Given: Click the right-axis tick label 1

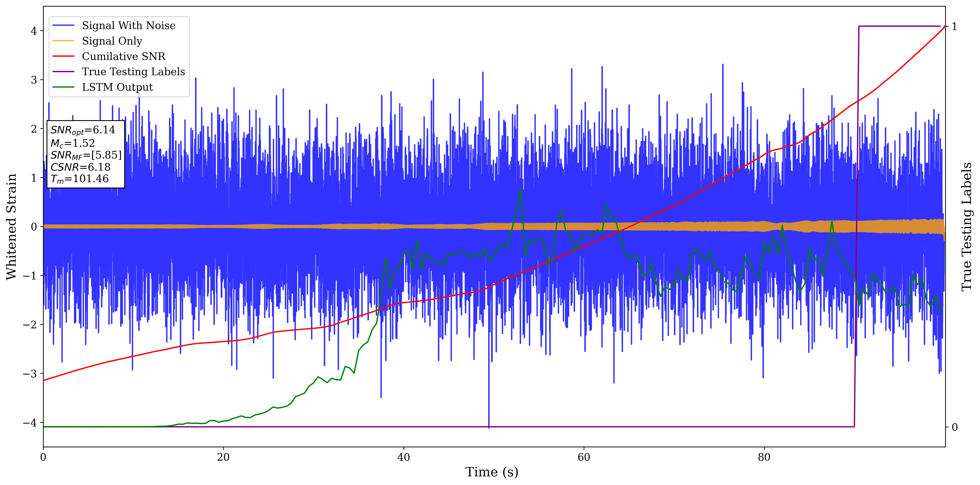Looking at the screenshot, I should point(954,27).
